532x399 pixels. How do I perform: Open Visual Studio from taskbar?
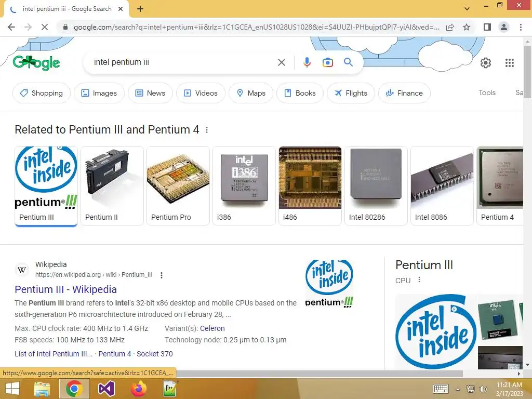(106, 389)
